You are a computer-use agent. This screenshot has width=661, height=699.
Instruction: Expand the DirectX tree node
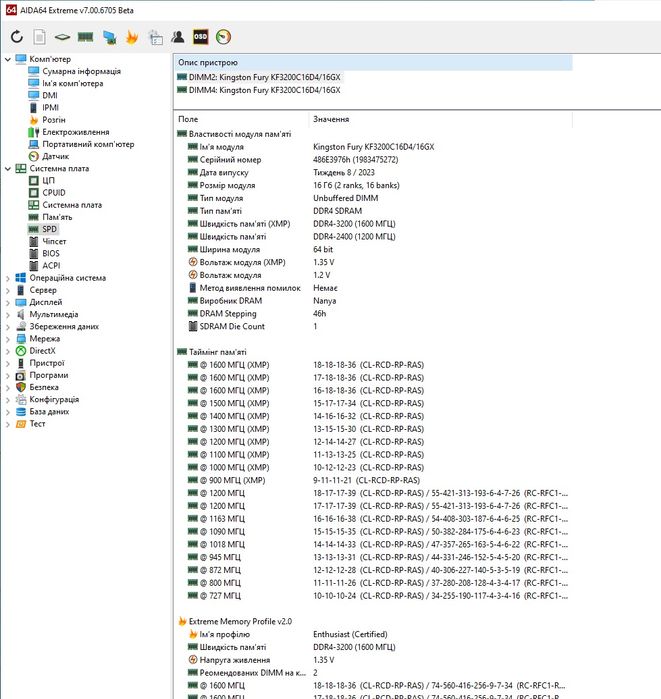tap(7, 351)
